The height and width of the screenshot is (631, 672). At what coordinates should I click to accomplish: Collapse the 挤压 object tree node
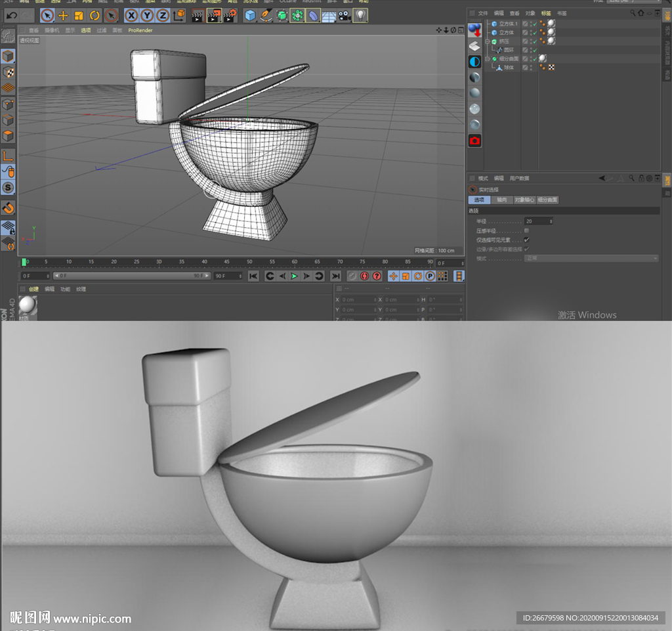coord(488,41)
